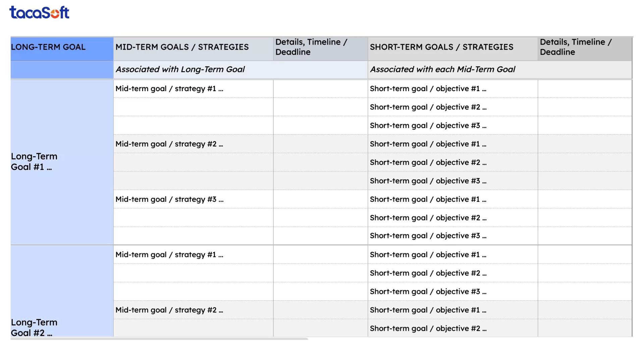Click the Mid-term goal / strategy #3 cell
Image resolution: width=644 pixels, height=362 pixels.
(x=193, y=199)
